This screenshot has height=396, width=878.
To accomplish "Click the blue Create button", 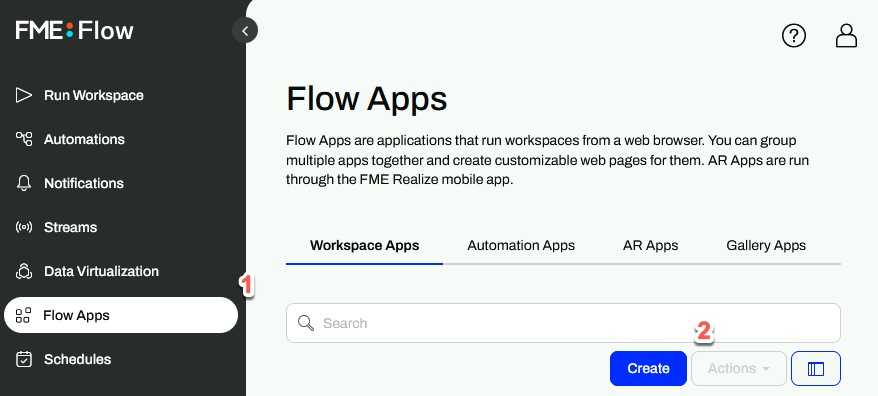I will (648, 369).
